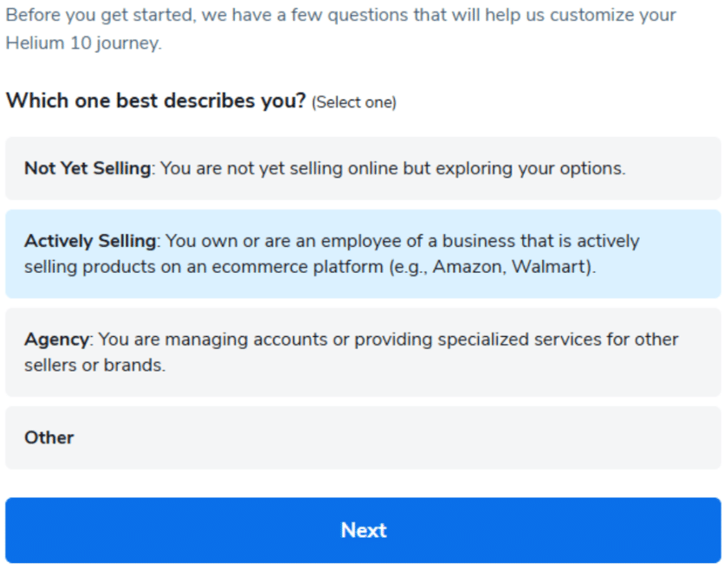728x569 pixels.
Task: Click the bold 'Actively Selling' label
Action: click(91, 241)
